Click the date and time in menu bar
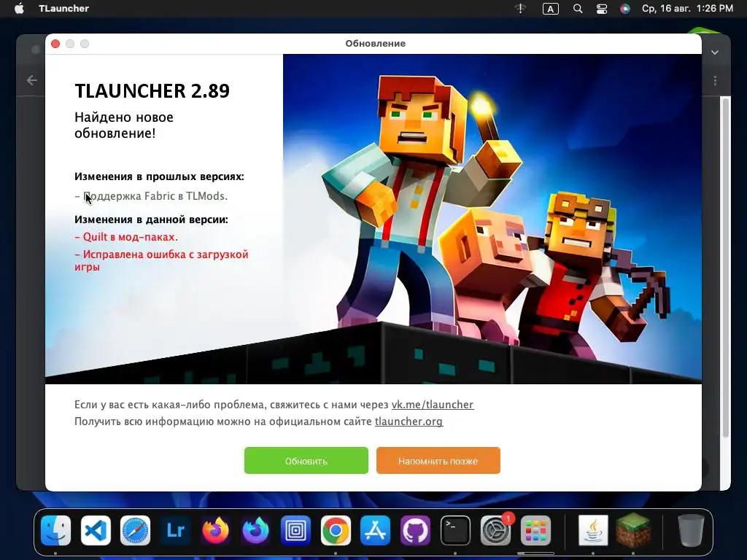The height and width of the screenshot is (560, 747). pyautogui.click(x=687, y=8)
